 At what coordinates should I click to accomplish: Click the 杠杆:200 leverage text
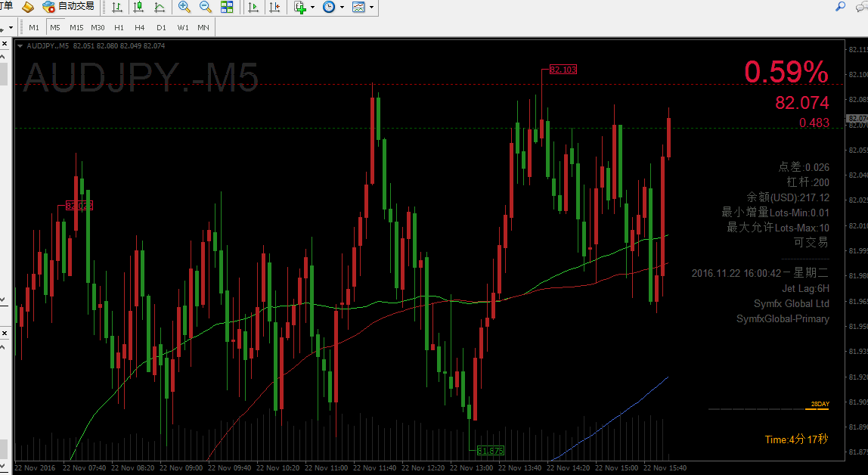pyautogui.click(x=808, y=182)
